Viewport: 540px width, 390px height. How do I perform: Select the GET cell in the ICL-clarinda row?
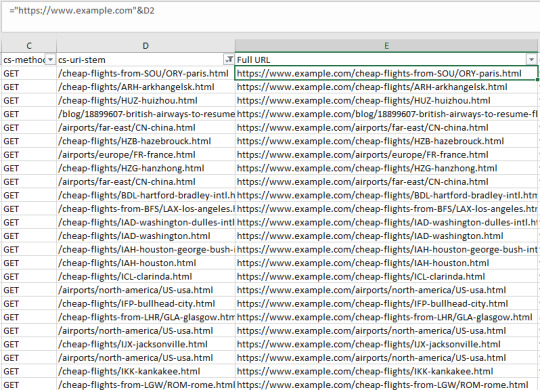29,277
